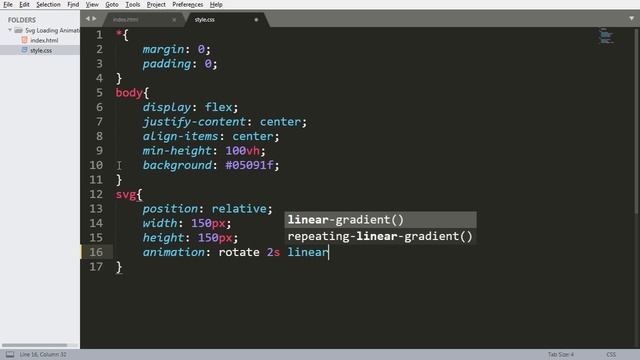The image size is (640, 360).
Task: Click the body selector on line 5
Action: 129,93
